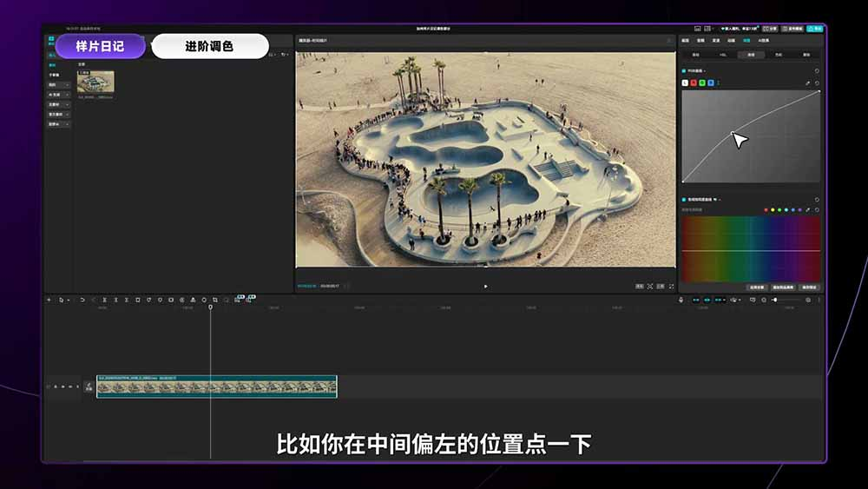Expand the AI generation dropdown in media sidebar
This screenshot has height=489, width=868.
click(59, 95)
